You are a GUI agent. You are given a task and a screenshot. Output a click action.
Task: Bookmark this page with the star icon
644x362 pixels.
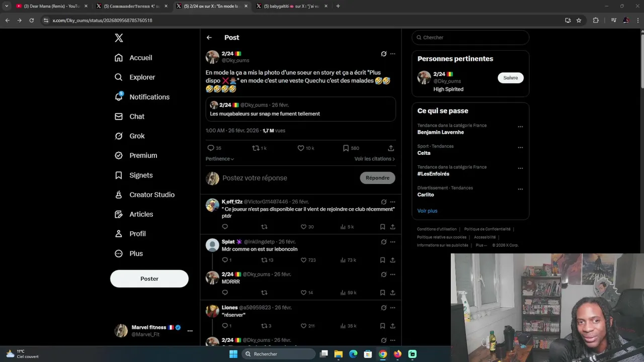[x=579, y=21]
